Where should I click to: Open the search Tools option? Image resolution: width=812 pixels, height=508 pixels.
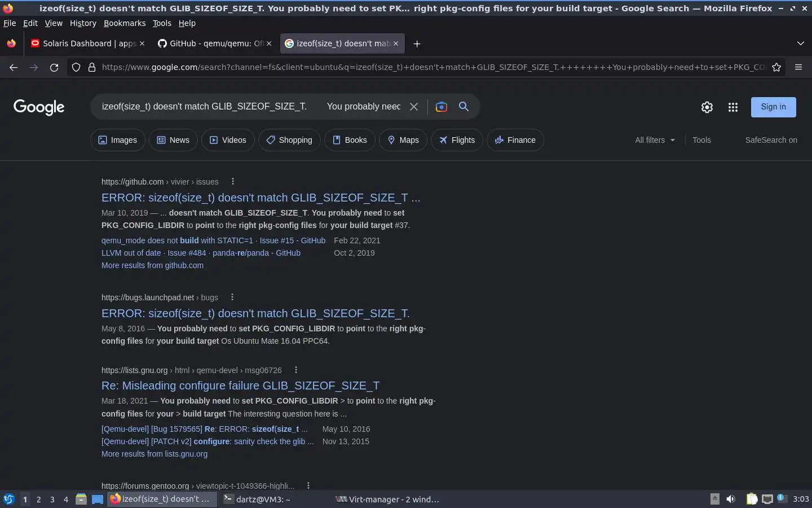click(x=701, y=140)
